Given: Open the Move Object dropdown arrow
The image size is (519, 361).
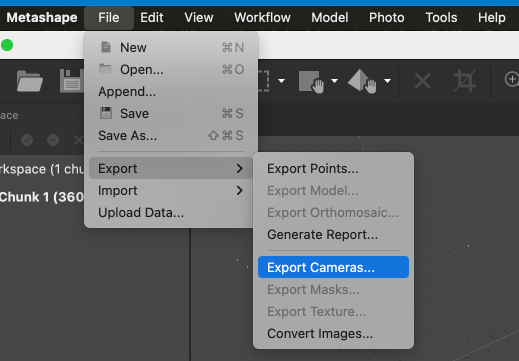Looking at the screenshot, I should (x=387, y=81).
